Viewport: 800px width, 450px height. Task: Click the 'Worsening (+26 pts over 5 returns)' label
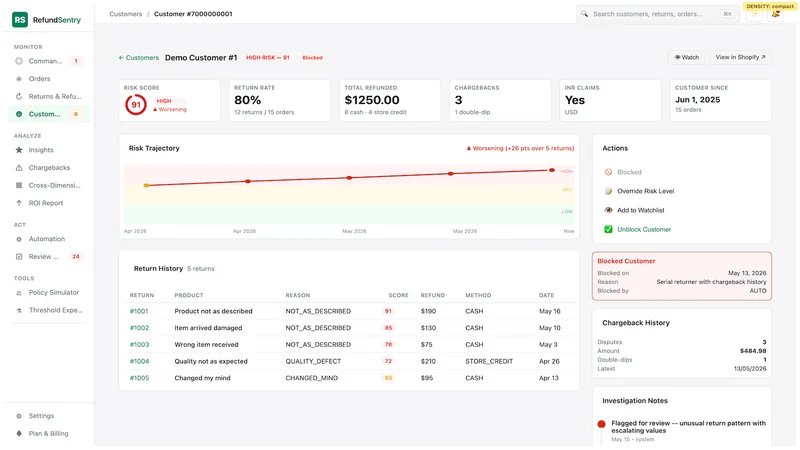[x=520, y=148]
